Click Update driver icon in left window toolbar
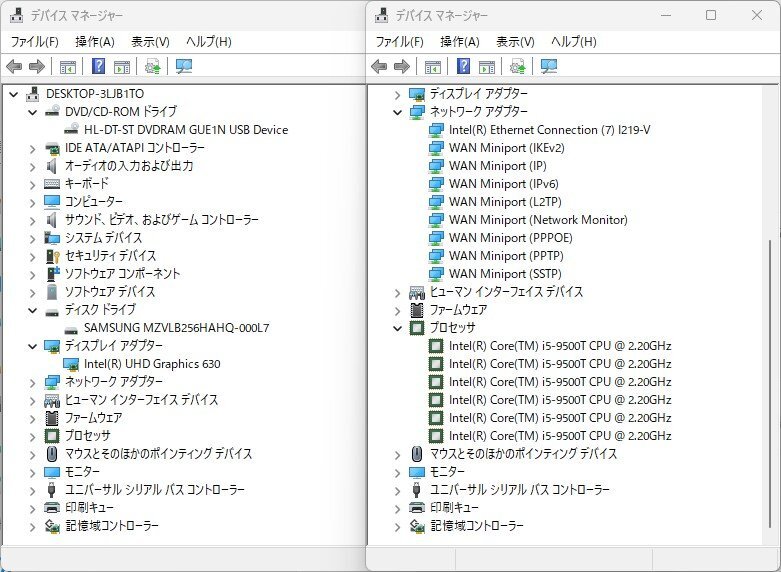 [152, 66]
